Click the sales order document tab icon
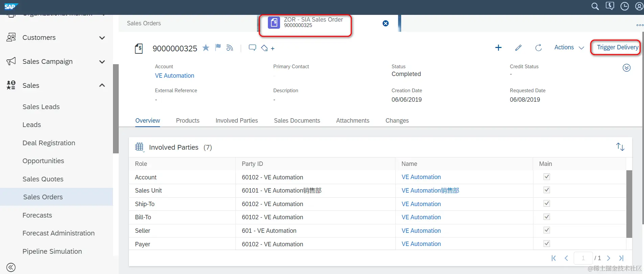Viewport: 644px width, 274px height. 274,23
